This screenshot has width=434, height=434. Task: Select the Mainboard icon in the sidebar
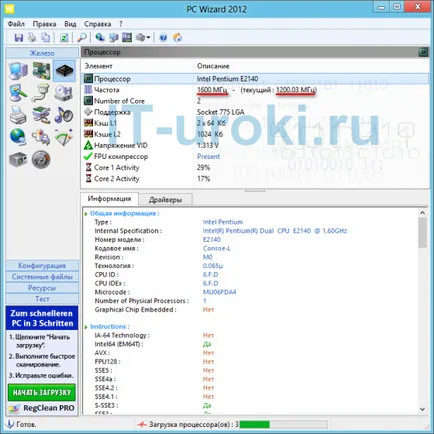coord(41,71)
